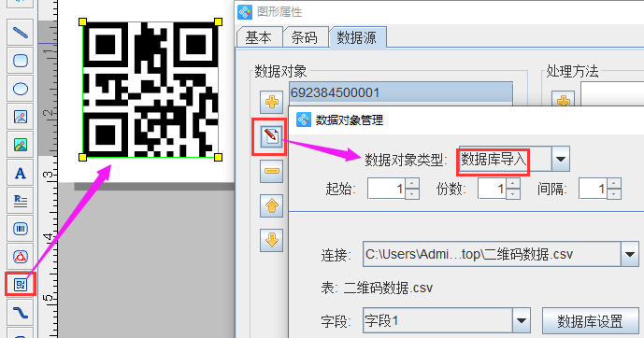Increase the 起始 value with up stepper
644x338 pixels.
(412, 183)
